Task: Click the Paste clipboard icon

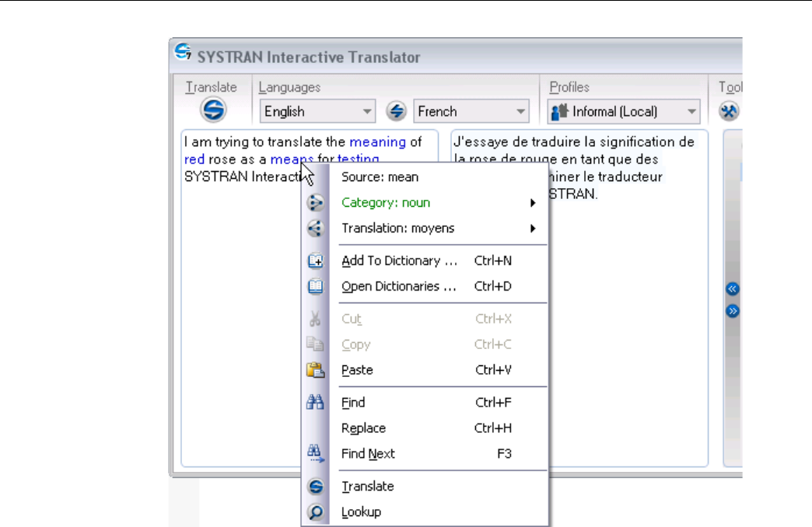Action: 315,370
